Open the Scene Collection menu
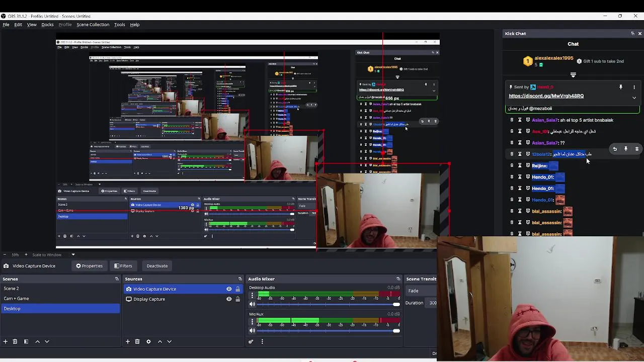Viewport: 644px width, 362px height. click(x=93, y=25)
